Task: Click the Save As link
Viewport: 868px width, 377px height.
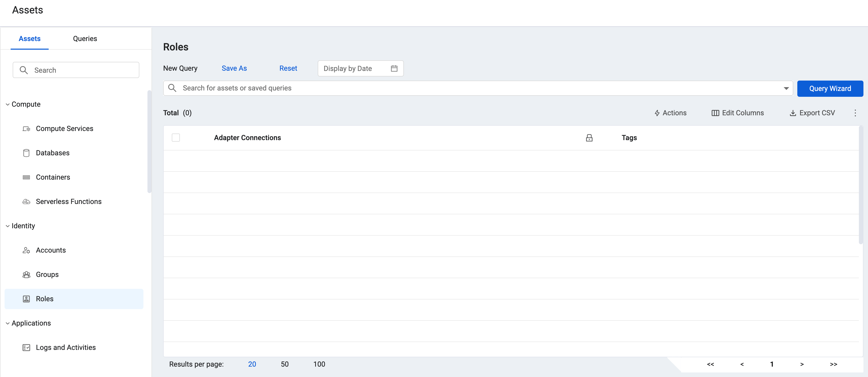Action: click(234, 68)
